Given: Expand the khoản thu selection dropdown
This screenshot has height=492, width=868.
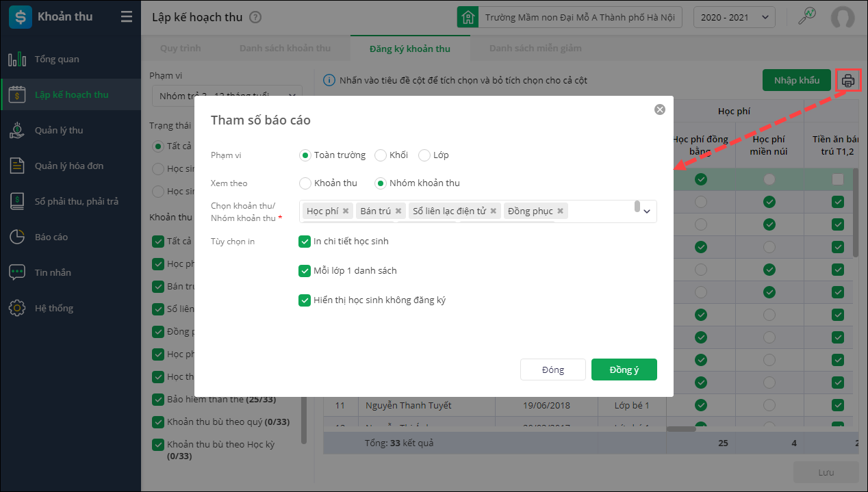Looking at the screenshot, I should point(647,211).
